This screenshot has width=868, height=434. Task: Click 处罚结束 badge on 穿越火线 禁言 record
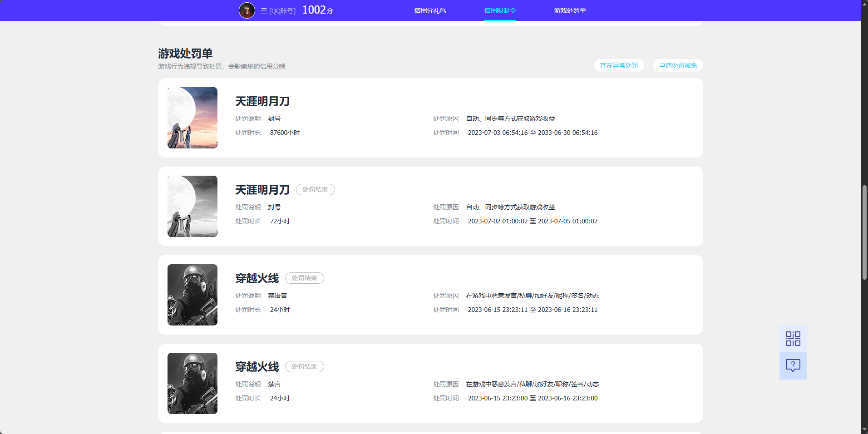[305, 366]
